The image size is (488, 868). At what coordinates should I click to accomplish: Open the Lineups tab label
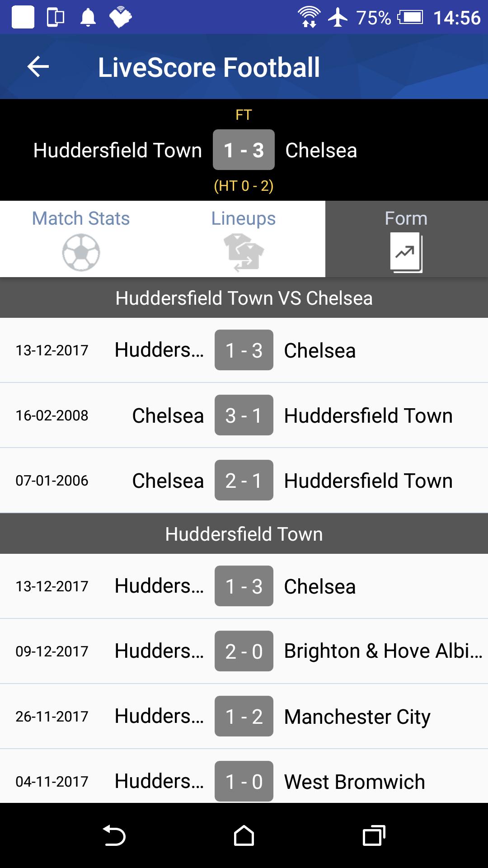tap(244, 219)
